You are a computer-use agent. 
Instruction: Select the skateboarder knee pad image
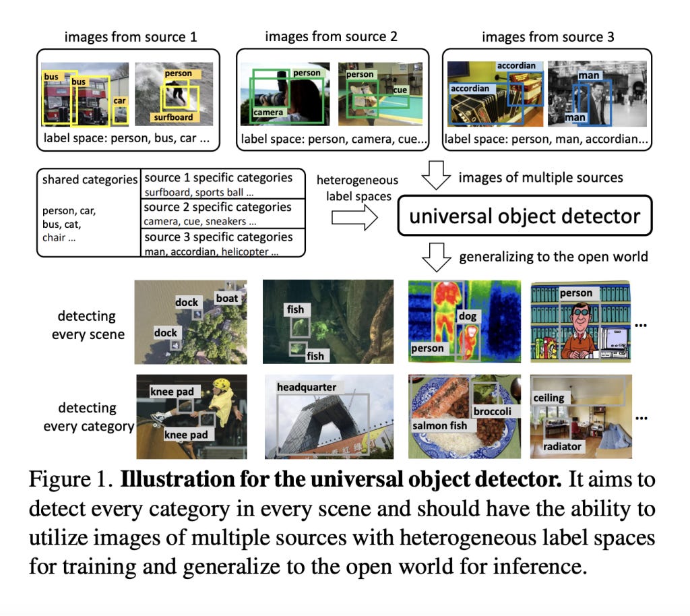coord(191,417)
